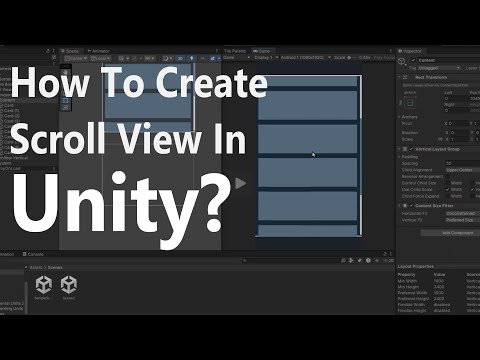Open the Center pivot mode dropdown
The height and width of the screenshot is (360, 480).
click(x=76, y=58)
